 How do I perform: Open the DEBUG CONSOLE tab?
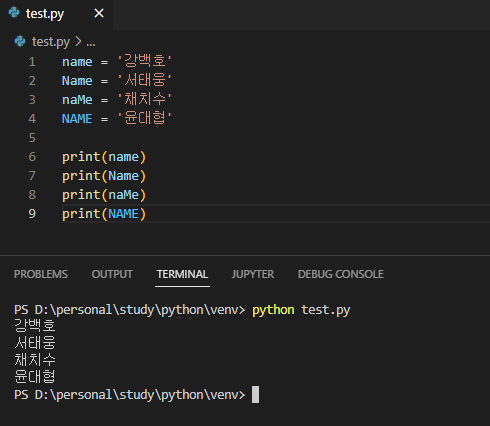341,274
